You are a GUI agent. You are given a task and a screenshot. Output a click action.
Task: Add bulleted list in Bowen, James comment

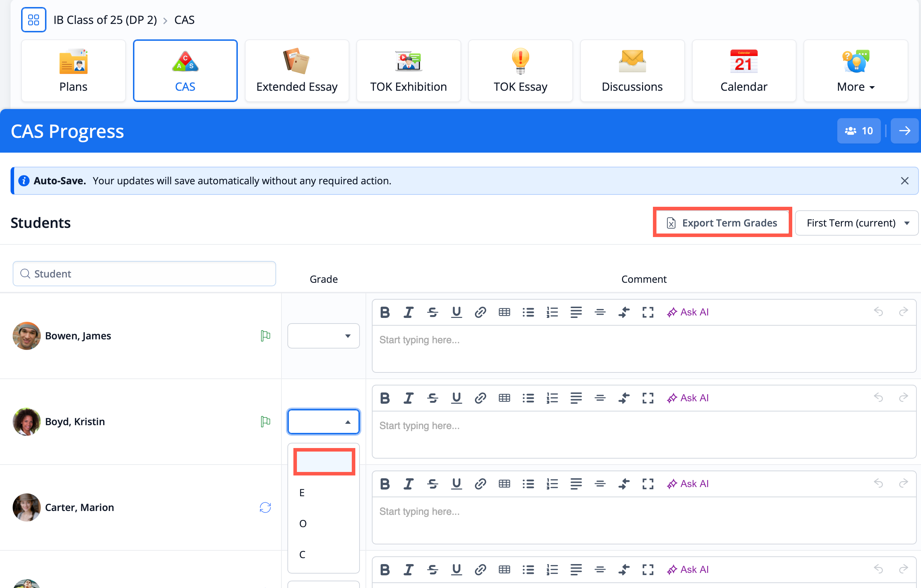coord(528,312)
